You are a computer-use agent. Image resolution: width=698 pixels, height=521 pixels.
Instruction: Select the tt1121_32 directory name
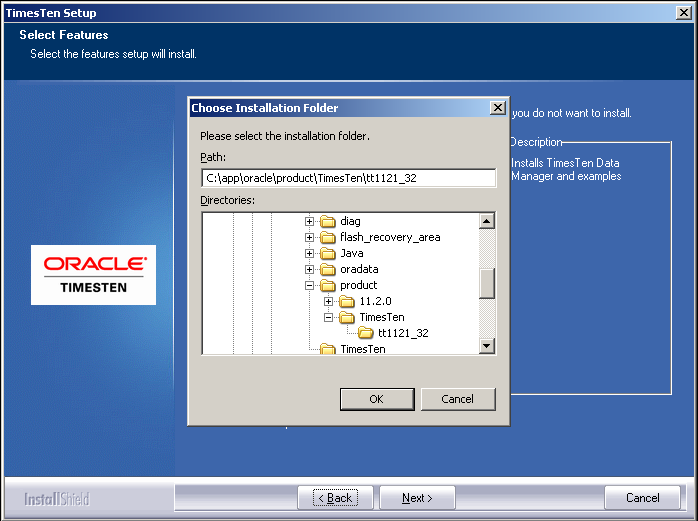tap(403, 333)
